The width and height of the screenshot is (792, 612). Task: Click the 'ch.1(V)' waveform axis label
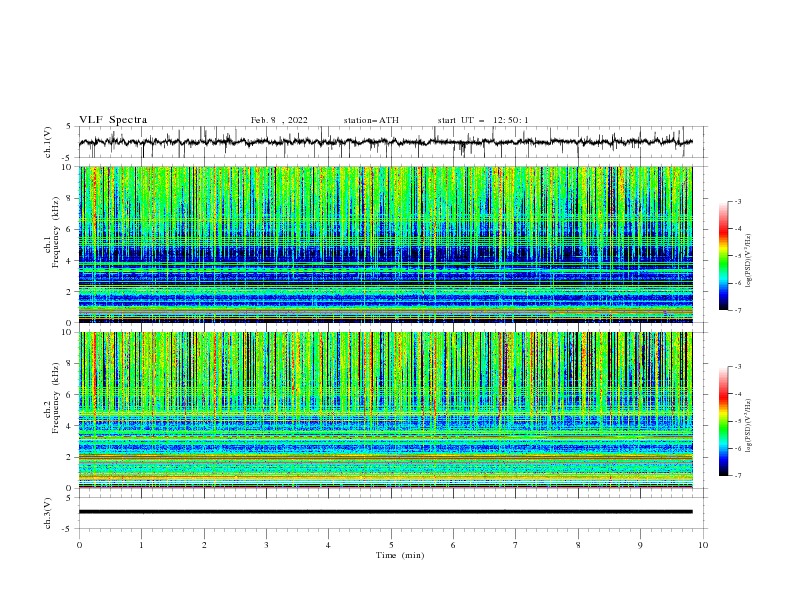point(48,142)
